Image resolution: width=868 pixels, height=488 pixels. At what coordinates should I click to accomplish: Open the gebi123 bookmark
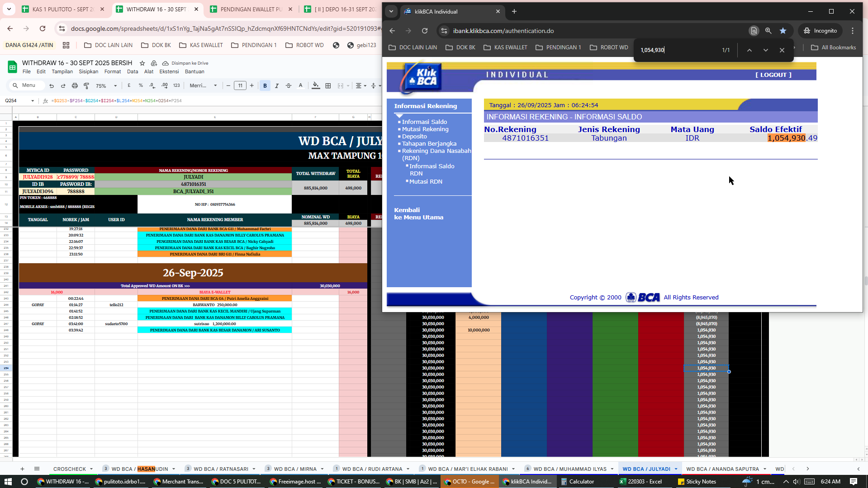click(361, 45)
